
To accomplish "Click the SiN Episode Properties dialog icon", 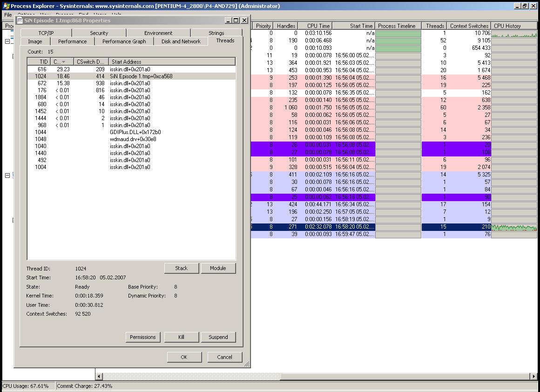I will [20, 20].
